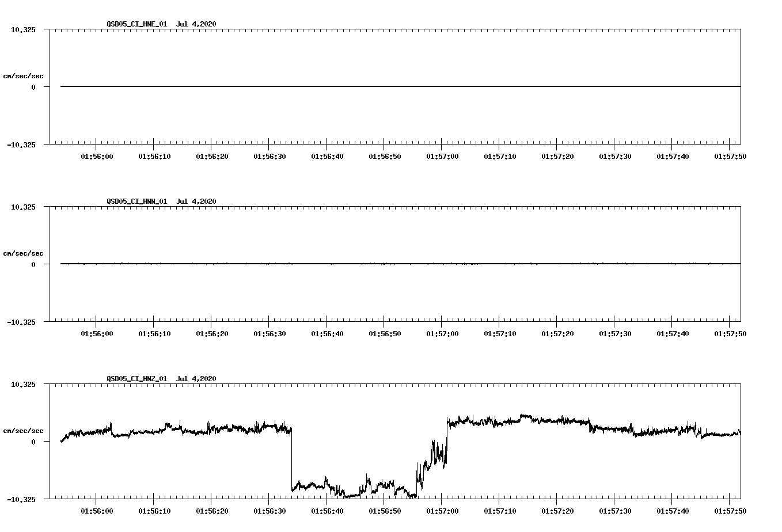
Task: Click 01:57:10 time label under HNN plot
Action: pyautogui.click(x=500, y=334)
